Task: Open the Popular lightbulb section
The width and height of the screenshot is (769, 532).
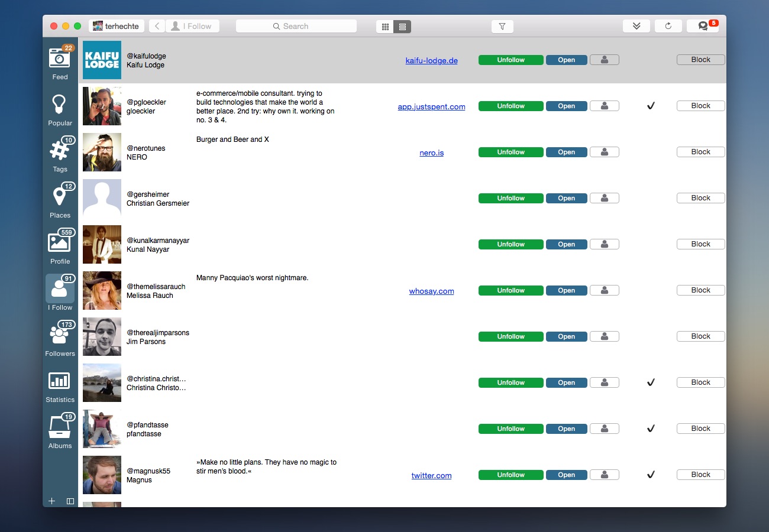Action: pos(60,108)
